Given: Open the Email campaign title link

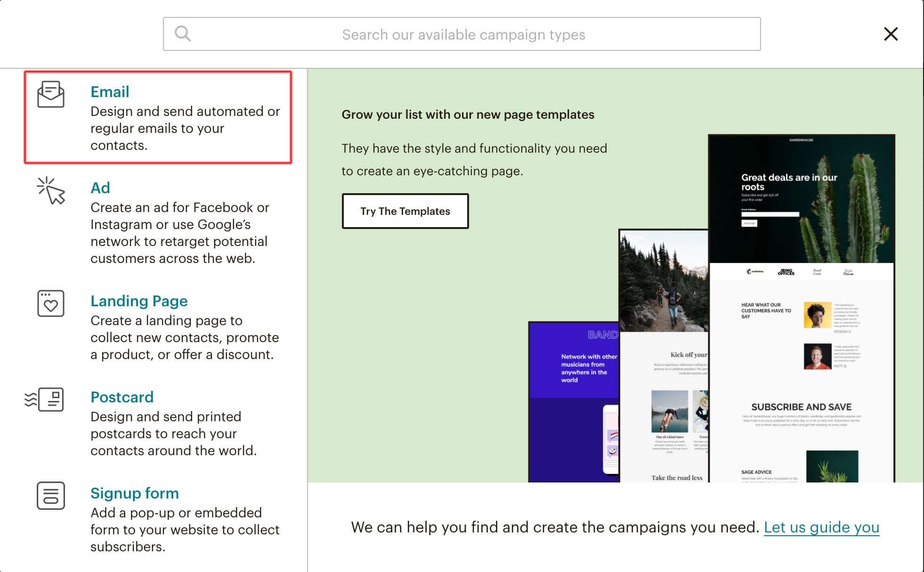Looking at the screenshot, I should (110, 91).
